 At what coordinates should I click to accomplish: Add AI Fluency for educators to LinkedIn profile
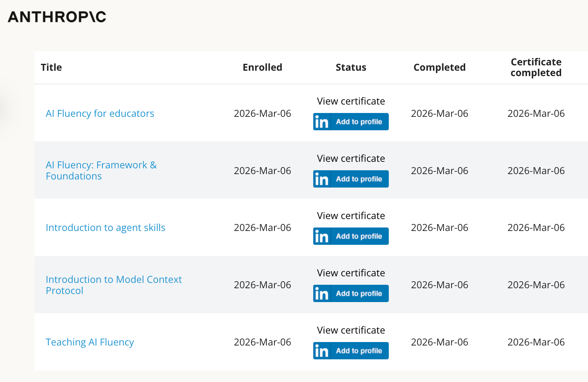[351, 121]
